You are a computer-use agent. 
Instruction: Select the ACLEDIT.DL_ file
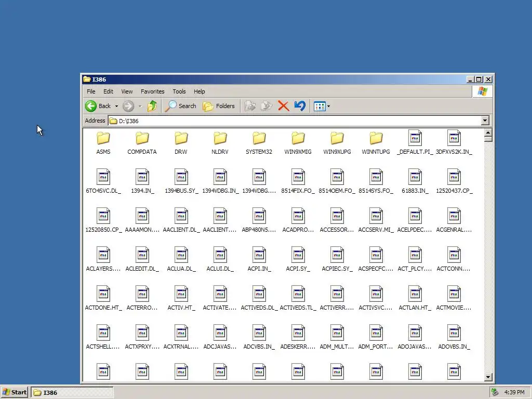pos(142,260)
